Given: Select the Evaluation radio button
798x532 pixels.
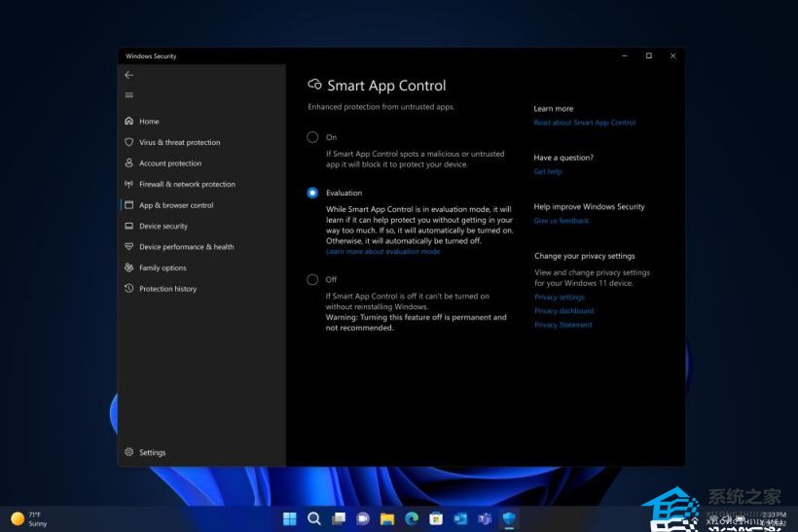Looking at the screenshot, I should coord(312,193).
